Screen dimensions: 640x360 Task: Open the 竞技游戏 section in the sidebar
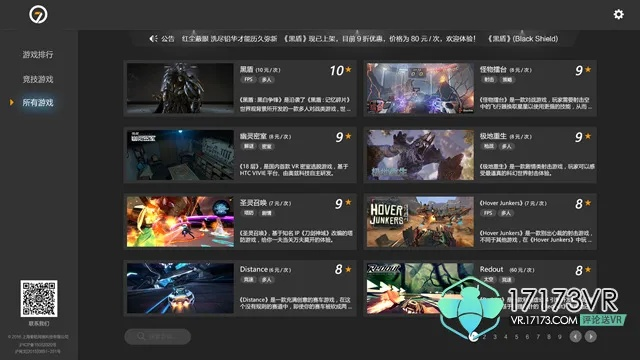tap(38, 79)
